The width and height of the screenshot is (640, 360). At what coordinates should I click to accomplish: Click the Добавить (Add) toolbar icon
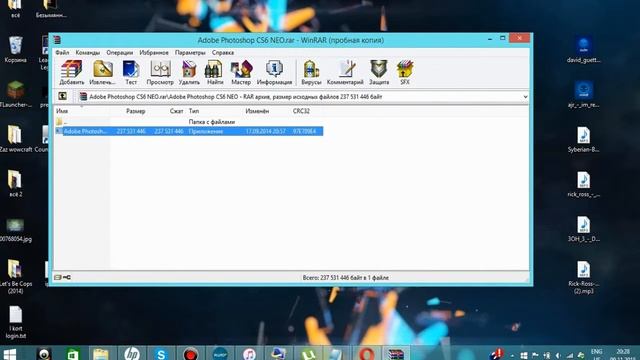tap(71, 73)
